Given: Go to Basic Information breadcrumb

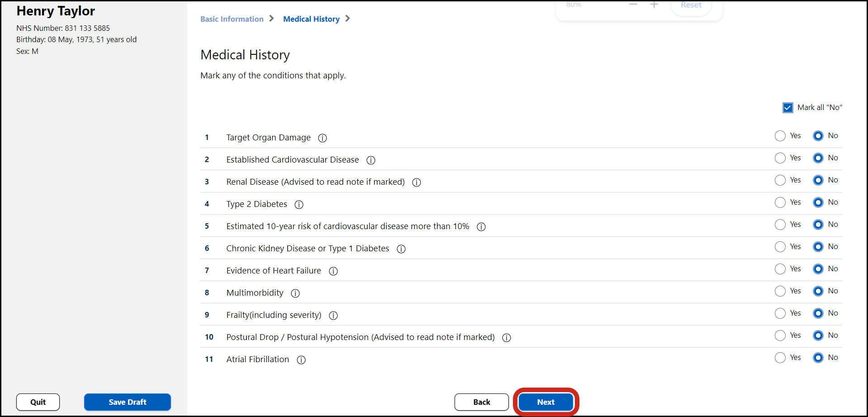Looking at the screenshot, I should tap(232, 19).
